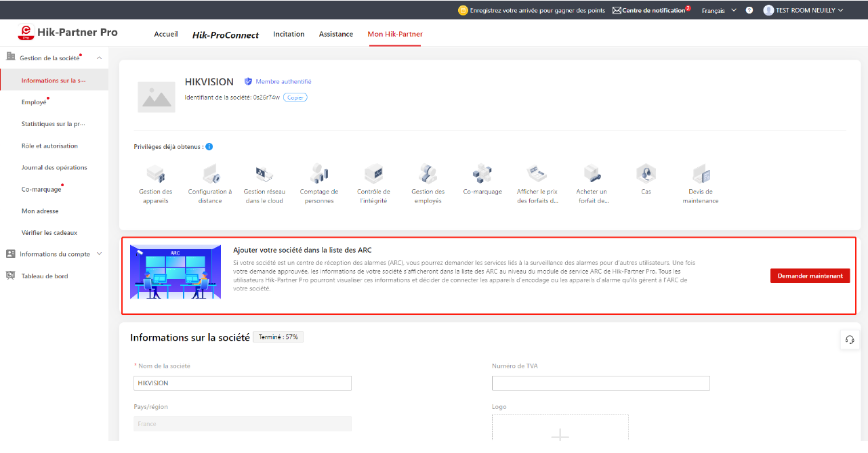Click the Terminé : 57% completion badge
The height and width of the screenshot is (453, 868).
point(278,337)
